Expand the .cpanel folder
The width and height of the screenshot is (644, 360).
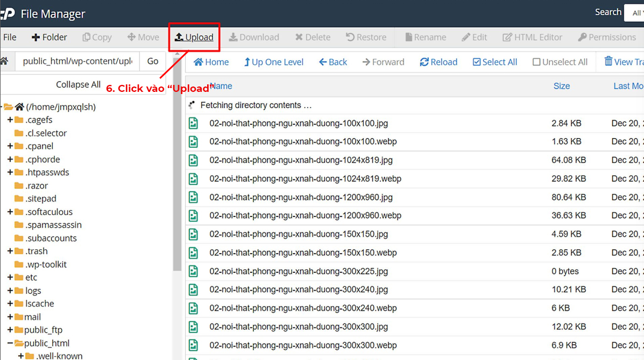pyautogui.click(x=10, y=146)
